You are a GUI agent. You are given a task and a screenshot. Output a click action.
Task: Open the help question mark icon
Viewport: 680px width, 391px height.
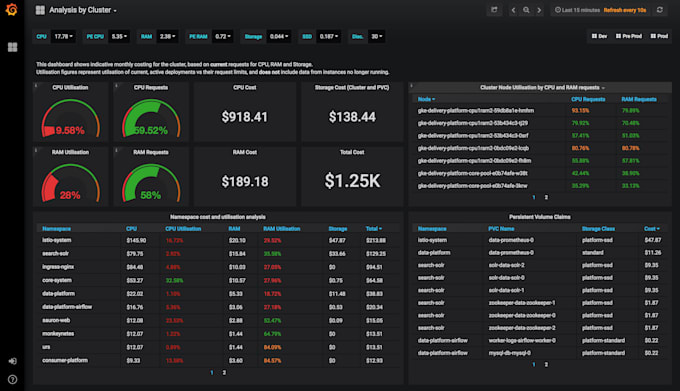point(13,380)
